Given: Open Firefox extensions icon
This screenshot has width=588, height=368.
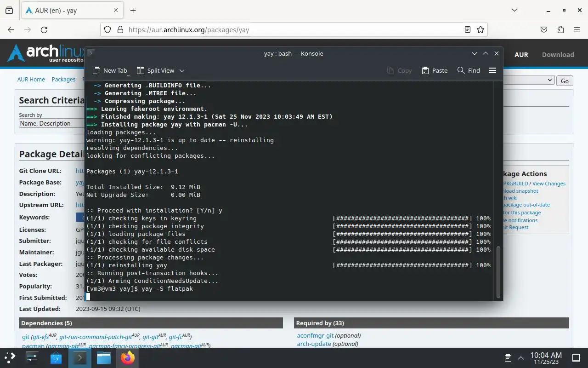Looking at the screenshot, I should pyautogui.click(x=560, y=29).
